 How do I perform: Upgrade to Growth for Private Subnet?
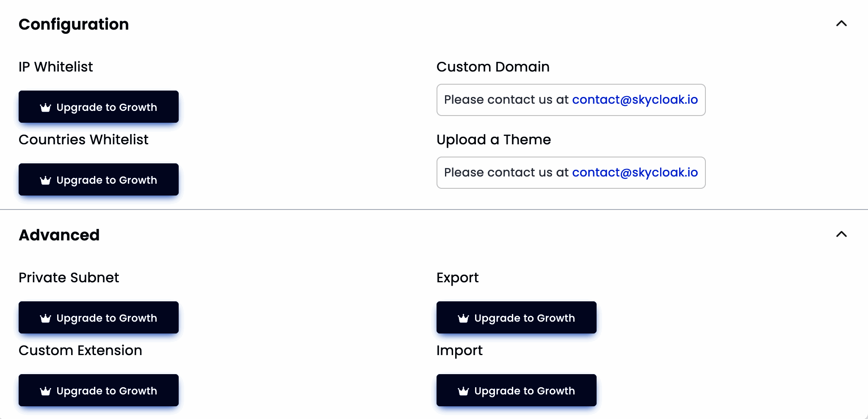107,318
